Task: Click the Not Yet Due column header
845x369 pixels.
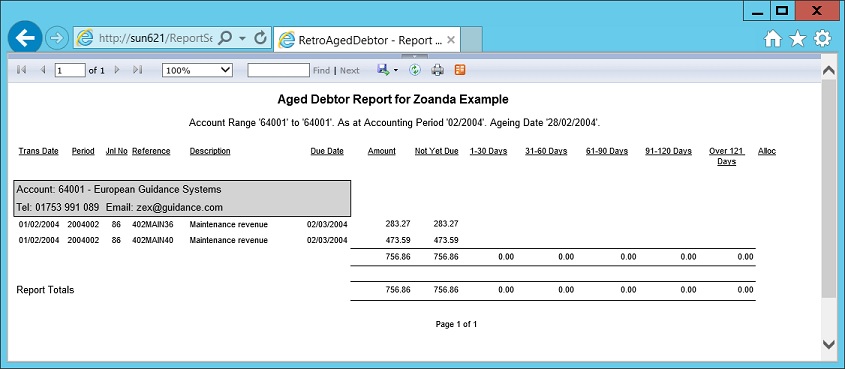Action: (437, 151)
